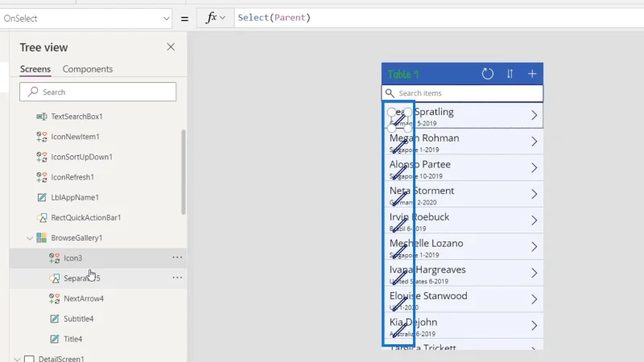
Task: Open the Megan Rohman row arrow
Action: click(x=534, y=142)
